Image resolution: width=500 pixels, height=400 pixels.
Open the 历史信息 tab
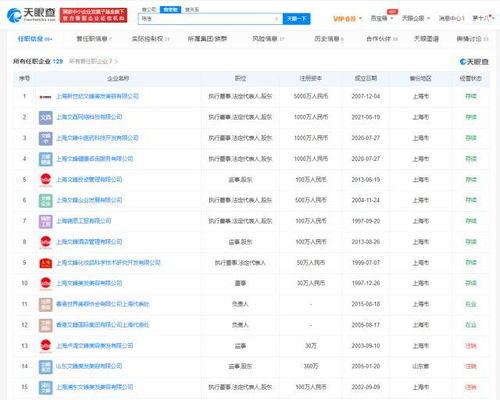click(x=329, y=39)
